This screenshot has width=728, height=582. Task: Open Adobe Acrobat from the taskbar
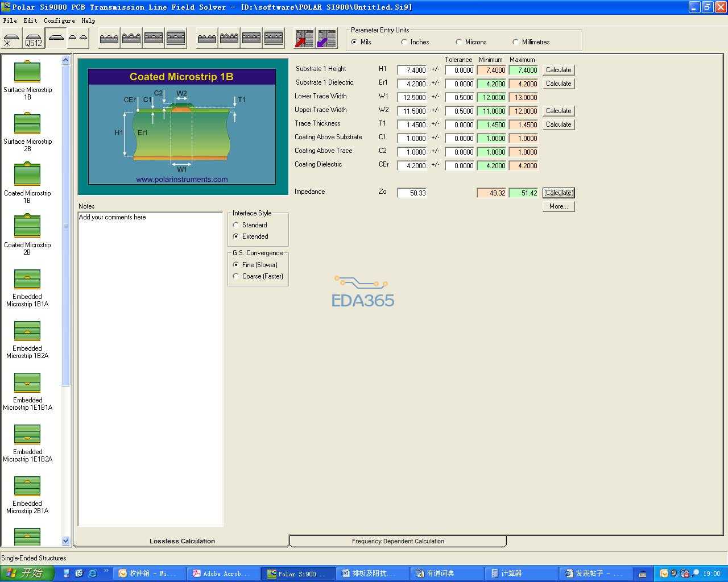[x=224, y=573]
